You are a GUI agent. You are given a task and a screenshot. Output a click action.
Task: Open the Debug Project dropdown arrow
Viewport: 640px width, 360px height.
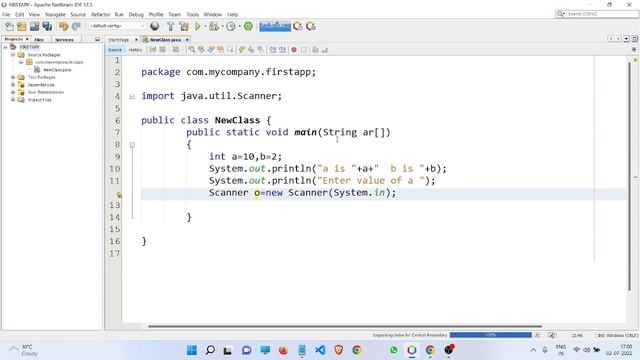(x=222, y=27)
